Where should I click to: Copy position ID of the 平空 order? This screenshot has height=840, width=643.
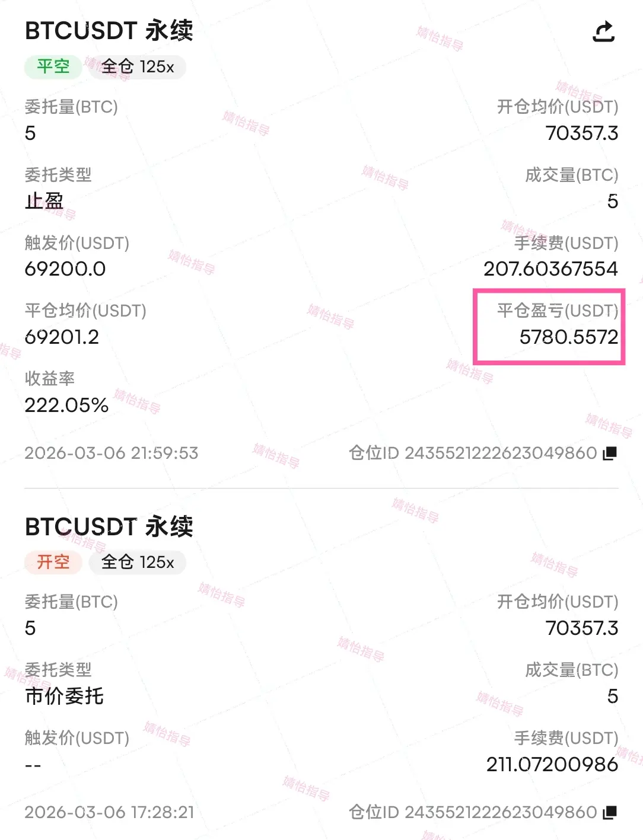[610, 453]
